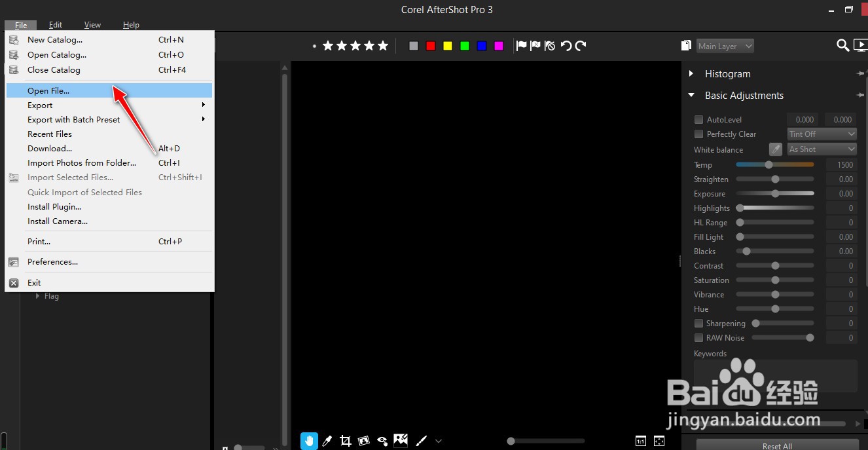
Task: Collapse the Basic Adjustments section
Action: click(x=691, y=96)
